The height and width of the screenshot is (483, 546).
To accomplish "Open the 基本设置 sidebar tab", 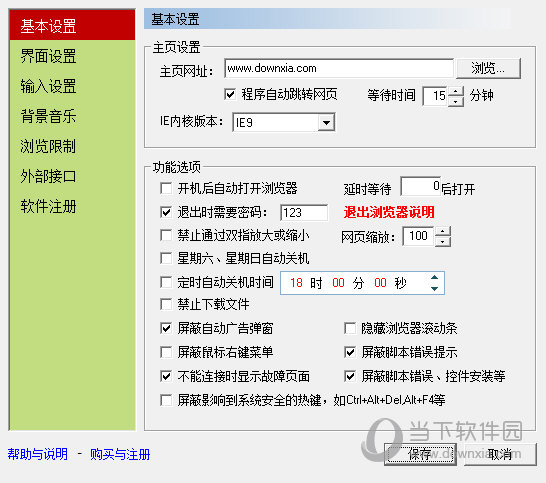I will click(72, 25).
